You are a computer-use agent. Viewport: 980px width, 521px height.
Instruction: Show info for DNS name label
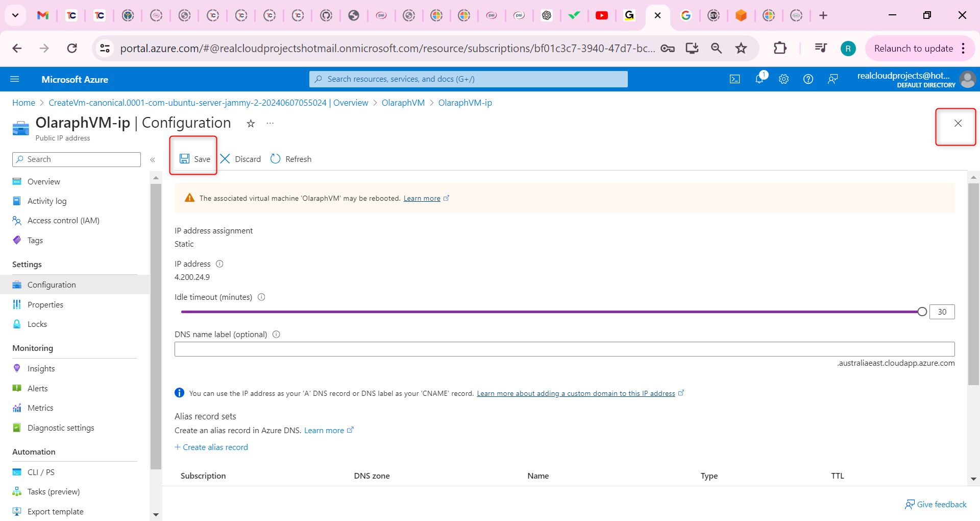[x=276, y=335]
